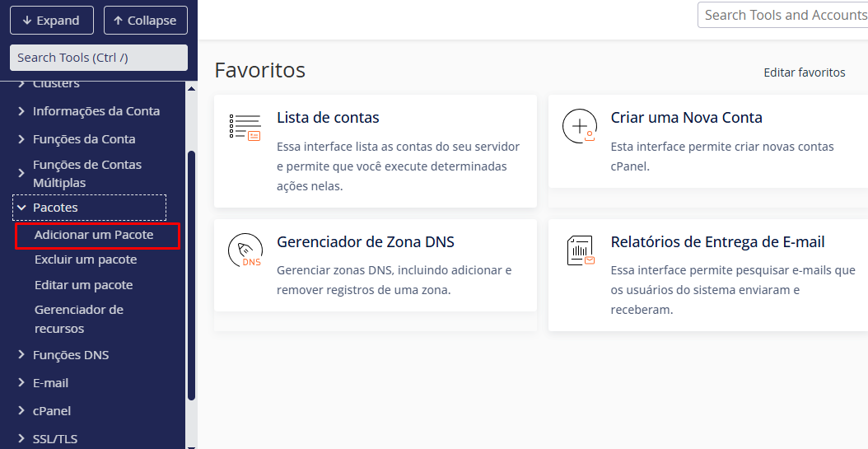This screenshot has height=449, width=868.
Task: Click the e-mail delivery reports icon
Action: tap(580, 250)
